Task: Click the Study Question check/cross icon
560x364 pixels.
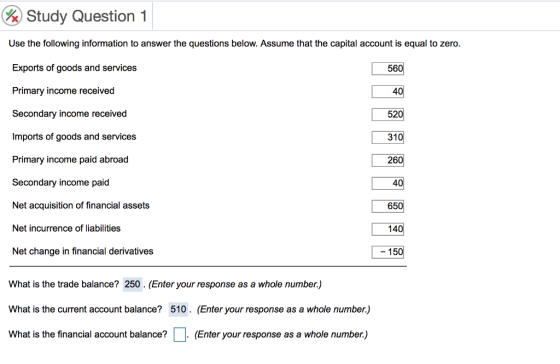Action: (12, 16)
